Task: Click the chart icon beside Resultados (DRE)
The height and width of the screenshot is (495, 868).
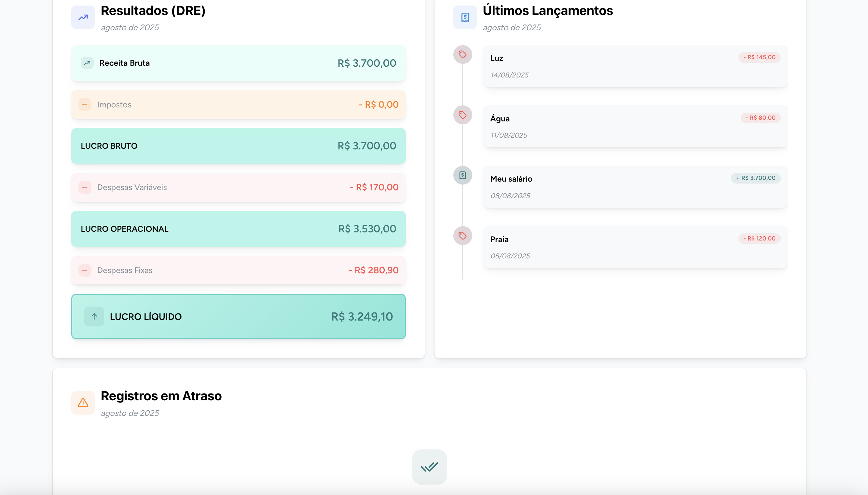Action: click(82, 16)
